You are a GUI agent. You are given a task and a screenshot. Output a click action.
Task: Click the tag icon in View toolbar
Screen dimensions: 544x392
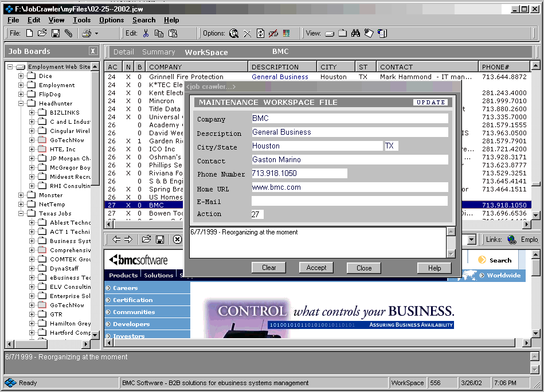point(369,33)
